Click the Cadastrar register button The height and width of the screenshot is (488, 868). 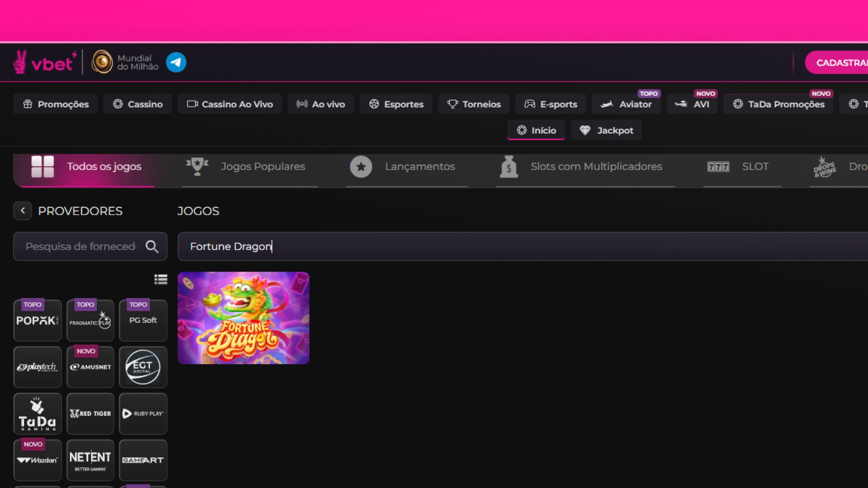[837, 62]
